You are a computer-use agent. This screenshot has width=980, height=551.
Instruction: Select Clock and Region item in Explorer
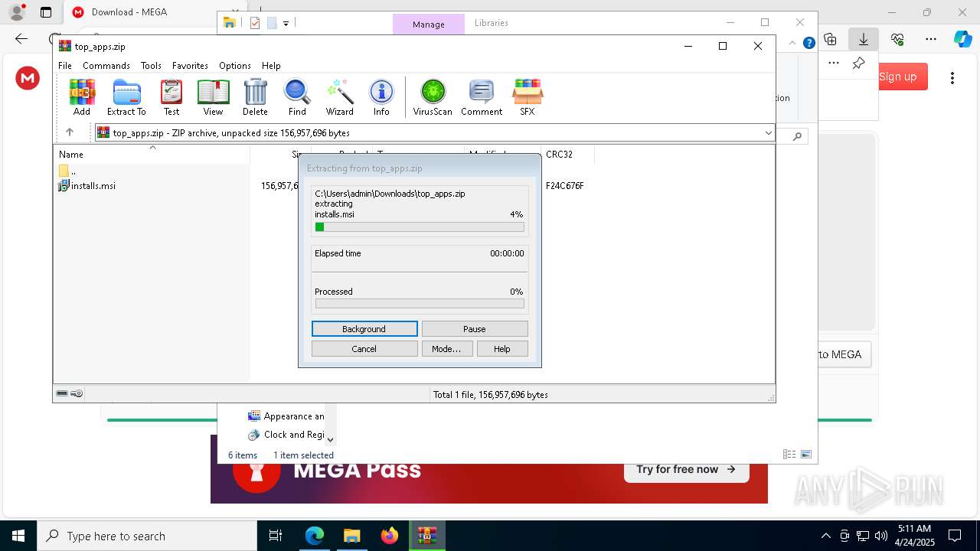(286, 435)
